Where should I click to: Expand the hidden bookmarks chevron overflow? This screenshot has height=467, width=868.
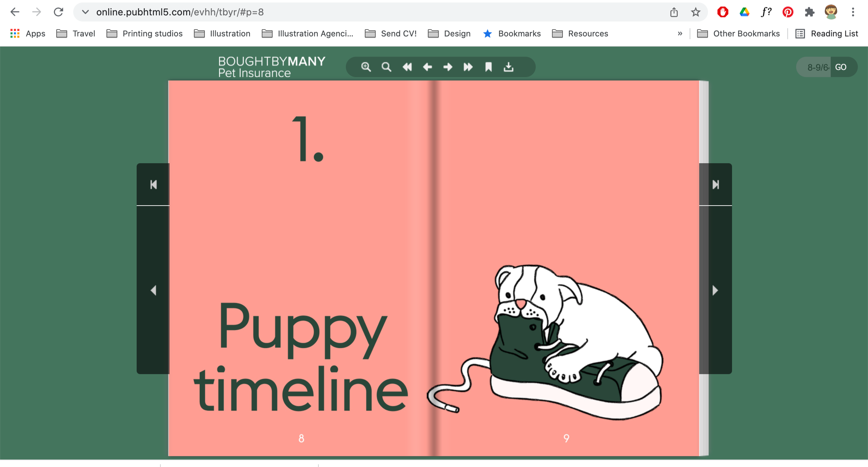[680, 34]
